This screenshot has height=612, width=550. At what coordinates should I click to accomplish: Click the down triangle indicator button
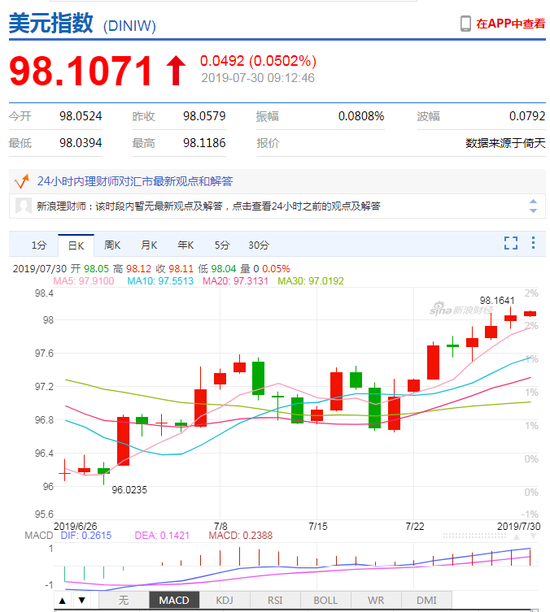tap(82, 600)
